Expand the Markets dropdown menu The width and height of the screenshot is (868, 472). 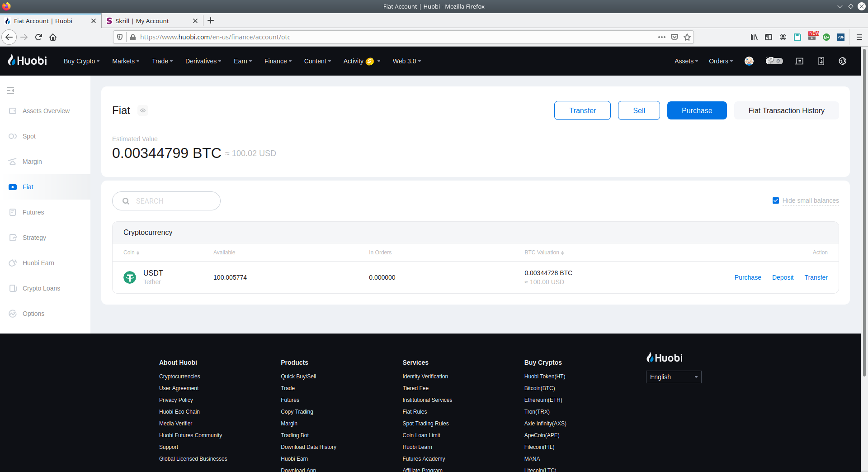pos(126,61)
